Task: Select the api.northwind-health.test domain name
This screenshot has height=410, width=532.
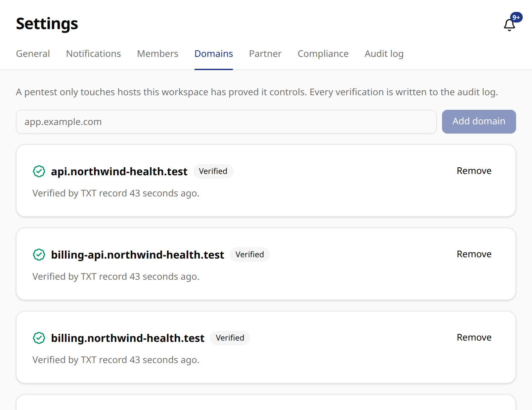Action: click(119, 172)
